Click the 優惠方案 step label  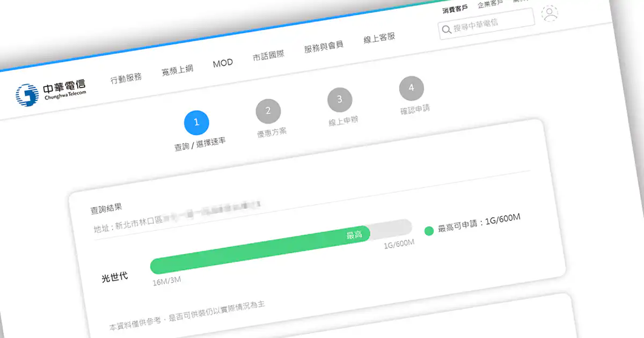tap(272, 131)
